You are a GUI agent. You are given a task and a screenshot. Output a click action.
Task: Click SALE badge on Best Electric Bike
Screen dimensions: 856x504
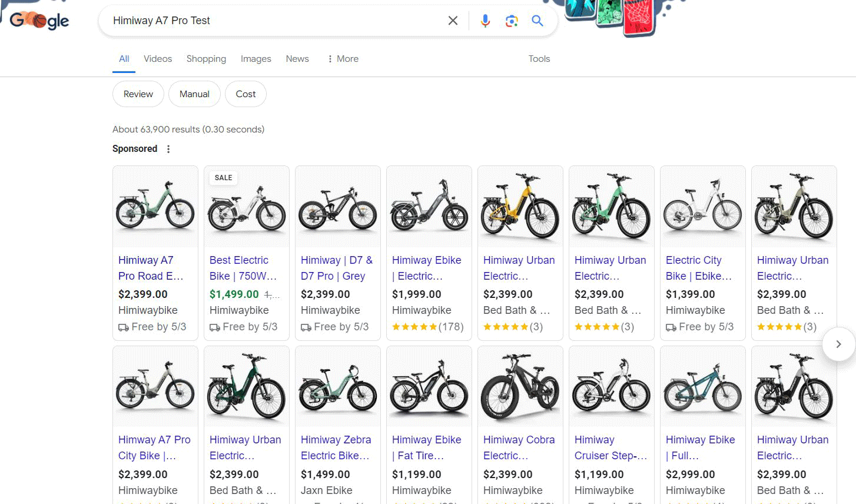click(x=223, y=178)
